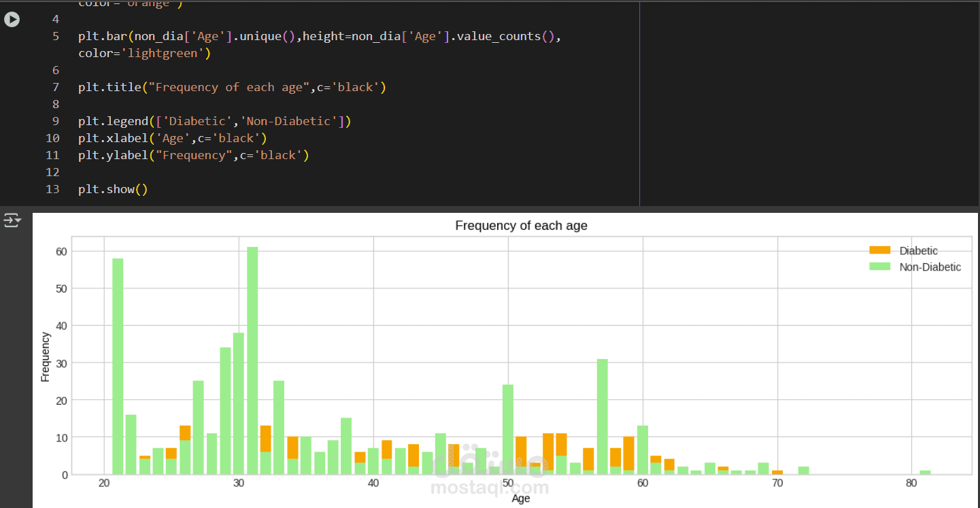Click the green Non-Diabetic legend swatch
The height and width of the screenshot is (508, 980).
pos(879,267)
